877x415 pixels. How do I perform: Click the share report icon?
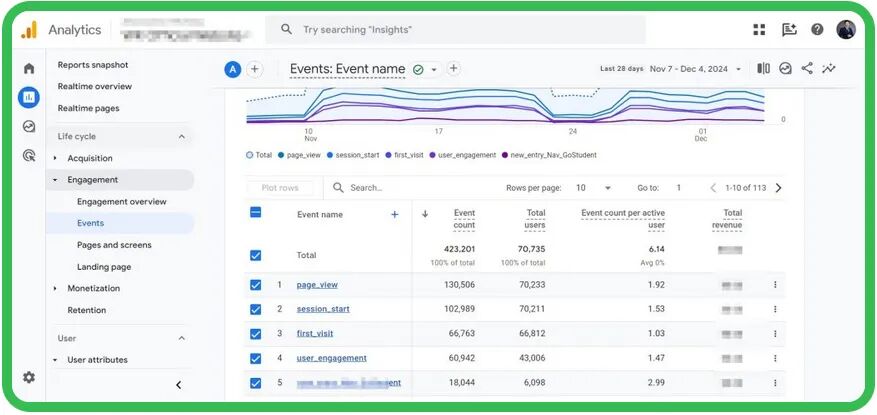point(807,69)
